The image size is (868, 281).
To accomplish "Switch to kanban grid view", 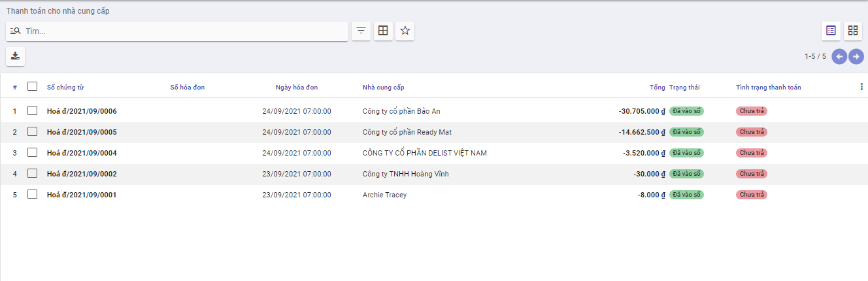I will tap(853, 31).
